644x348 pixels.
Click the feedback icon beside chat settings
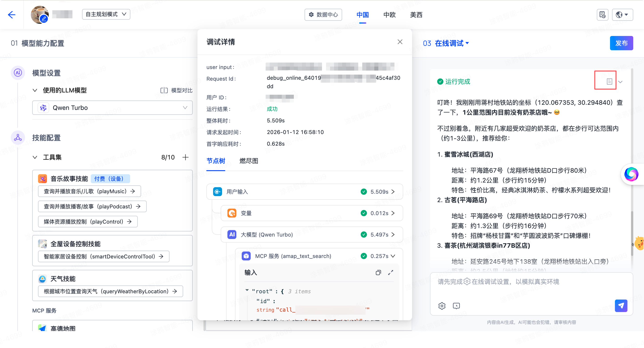click(x=456, y=306)
